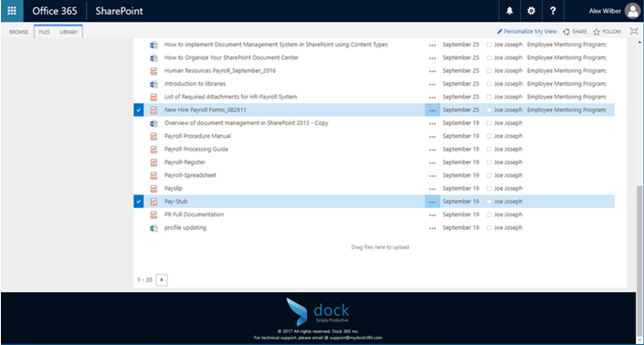Click the Follow star icon
The image size is (644, 345).
click(x=596, y=32)
